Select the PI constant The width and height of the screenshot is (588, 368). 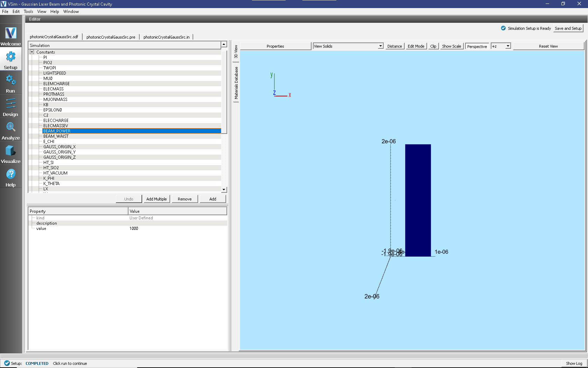point(45,57)
